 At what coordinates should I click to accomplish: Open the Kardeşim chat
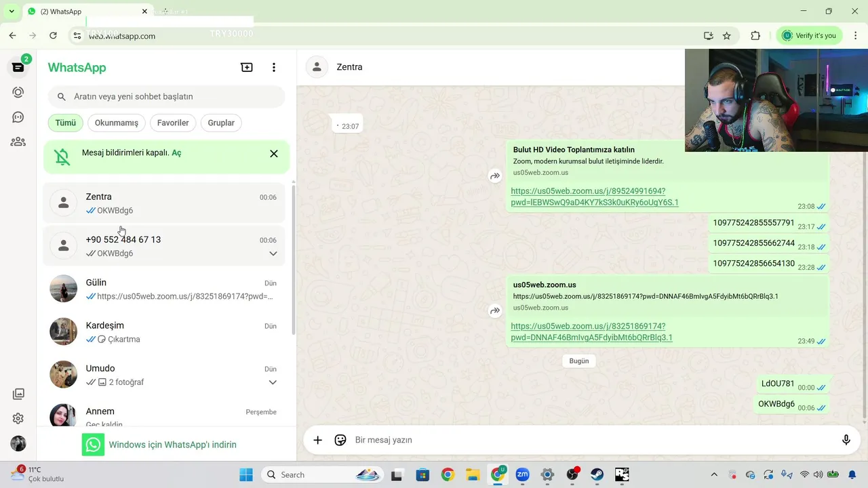pyautogui.click(x=164, y=331)
